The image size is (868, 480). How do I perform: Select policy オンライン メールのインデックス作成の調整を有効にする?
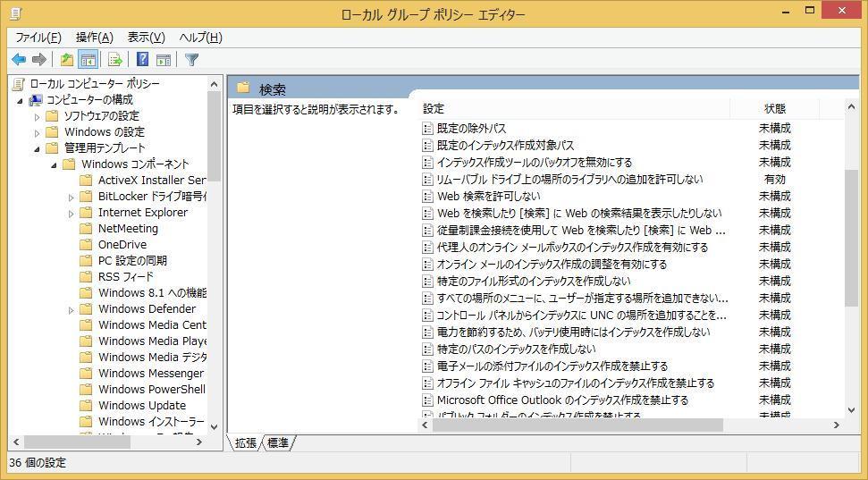pos(552,264)
